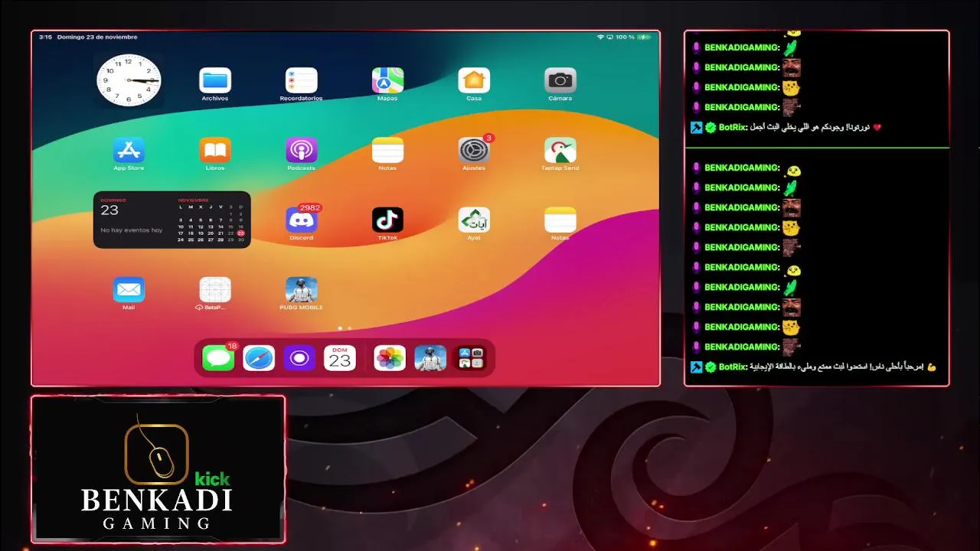Launch the Cámara app
This screenshot has width=980, height=551.
click(x=560, y=80)
